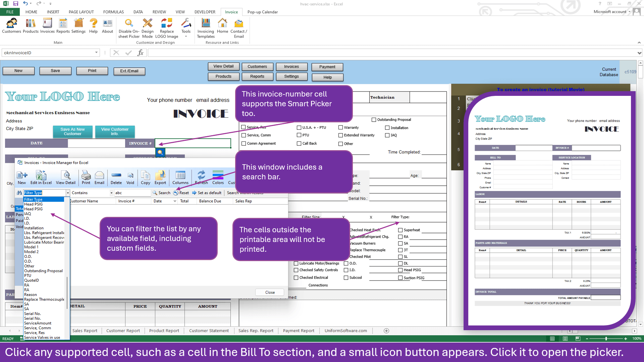The height and width of the screenshot is (362, 644).
Task: Check the Outstanding Proposal checkbox
Action: pyautogui.click(x=374, y=120)
